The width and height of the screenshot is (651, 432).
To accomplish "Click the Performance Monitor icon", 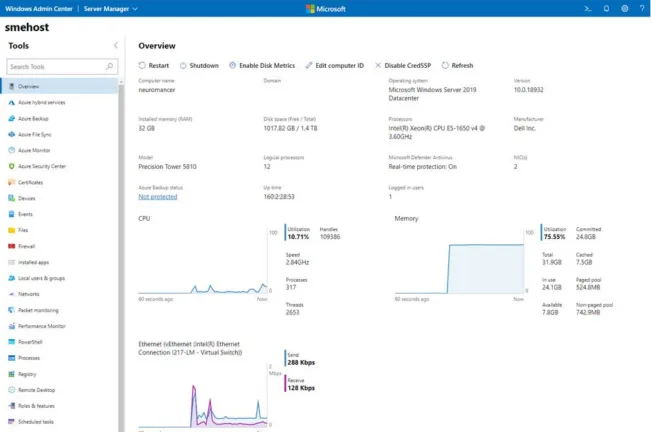I will (x=11, y=326).
